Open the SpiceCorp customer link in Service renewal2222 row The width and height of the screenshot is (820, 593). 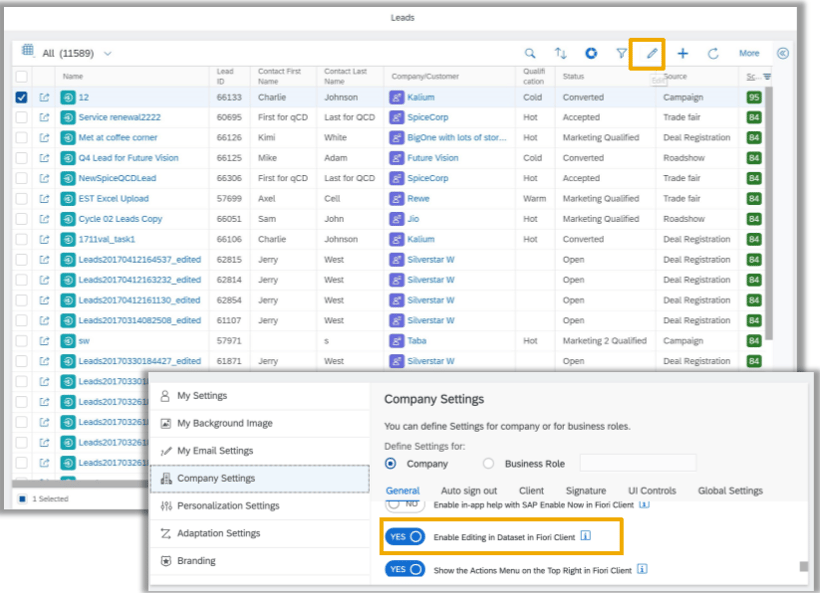[x=428, y=117]
